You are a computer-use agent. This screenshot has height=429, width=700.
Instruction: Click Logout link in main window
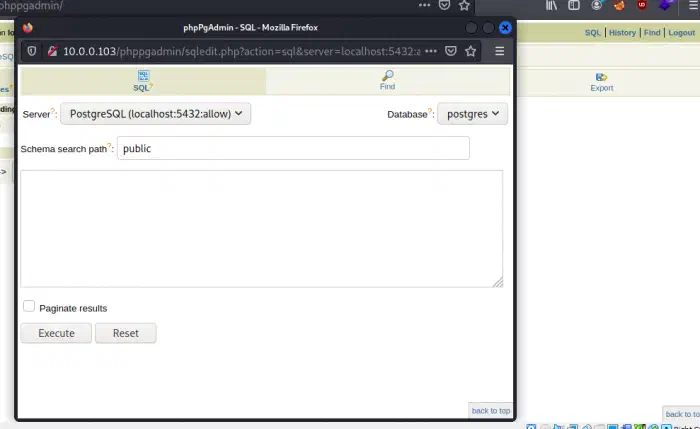(x=681, y=33)
